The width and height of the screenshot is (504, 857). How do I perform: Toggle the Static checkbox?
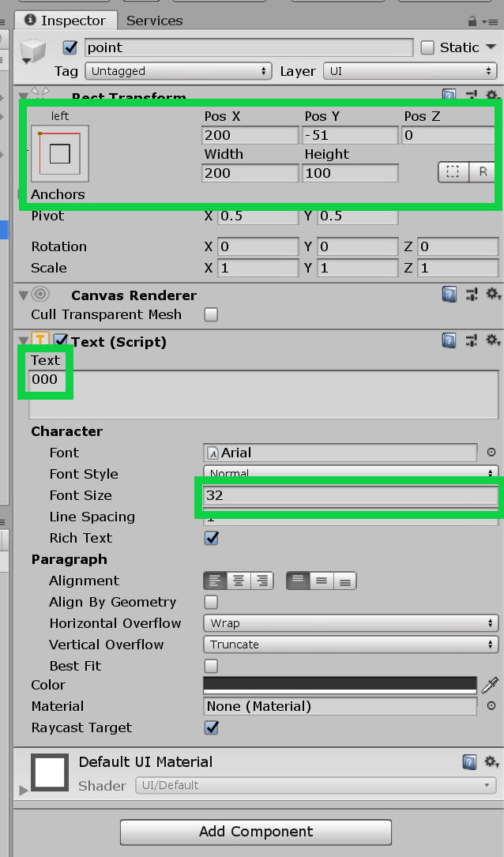427,47
